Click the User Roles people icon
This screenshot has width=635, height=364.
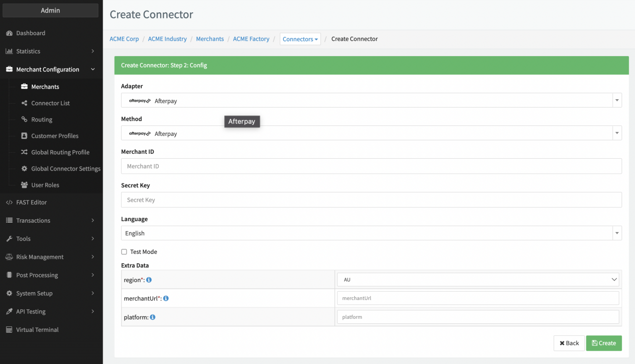pyautogui.click(x=24, y=185)
